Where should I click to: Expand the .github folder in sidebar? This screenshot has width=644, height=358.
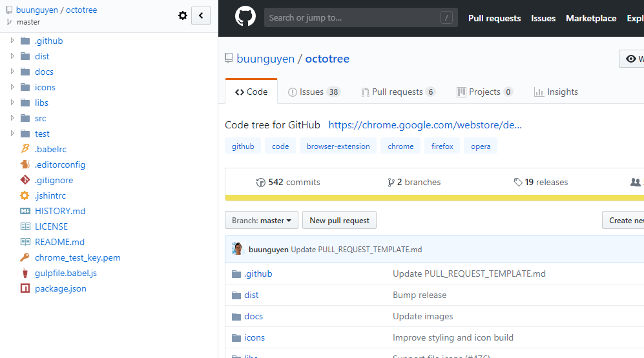click(12, 41)
